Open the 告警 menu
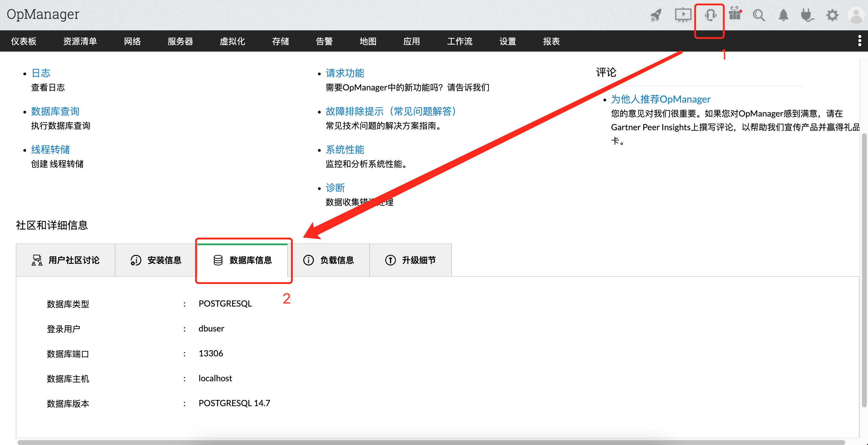 [x=324, y=41]
